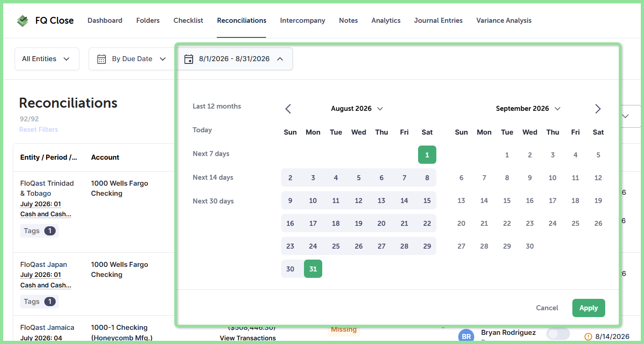Click the overdue warning icon beside 8/14/2026
Viewport: 644px width, 344px height.
point(588,337)
